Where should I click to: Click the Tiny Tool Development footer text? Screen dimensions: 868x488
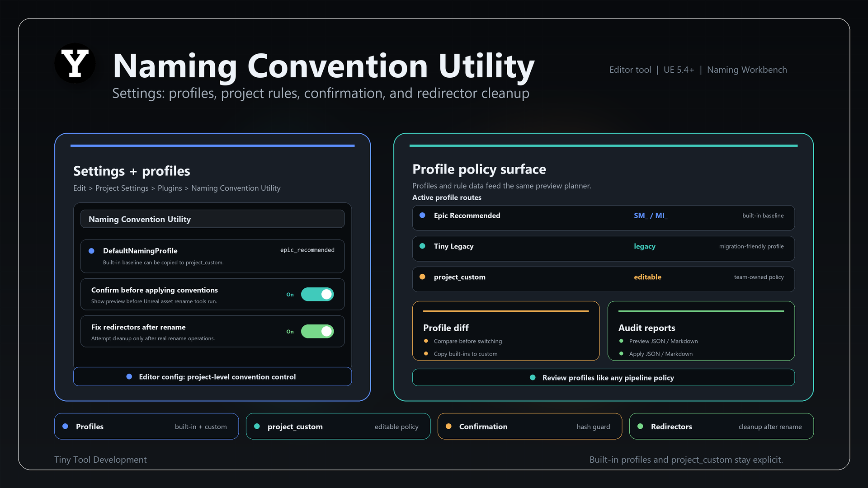coord(100,460)
